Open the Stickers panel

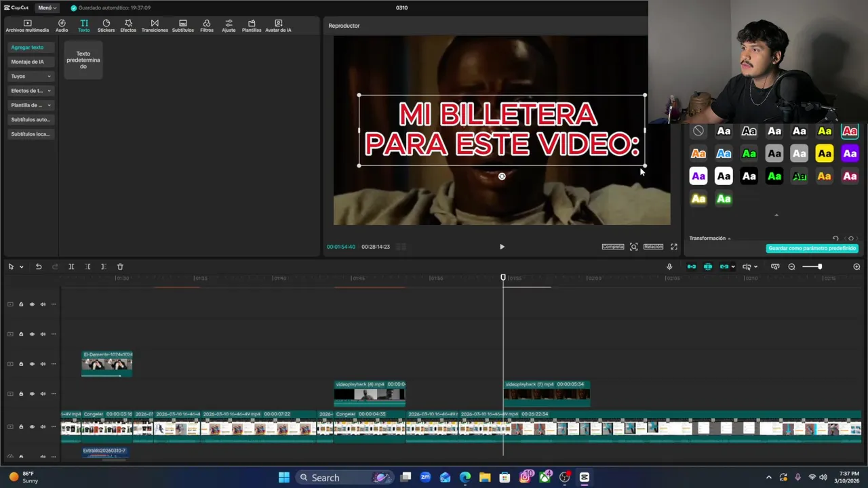[106, 26]
